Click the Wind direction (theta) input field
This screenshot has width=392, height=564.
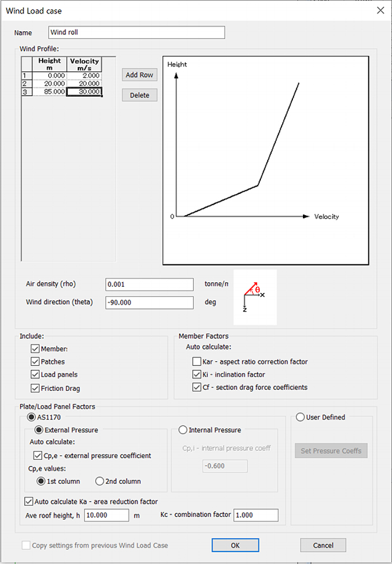pyautogui.click(x=150, y=302)
